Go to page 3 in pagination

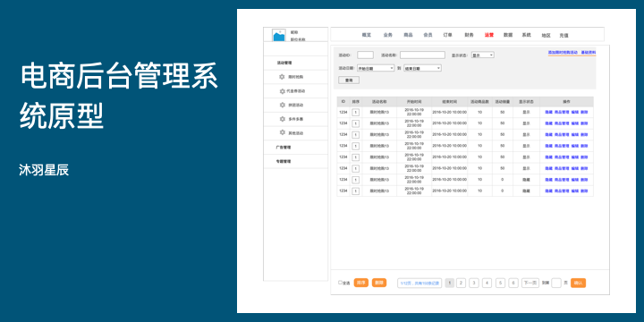pos(474,283)
